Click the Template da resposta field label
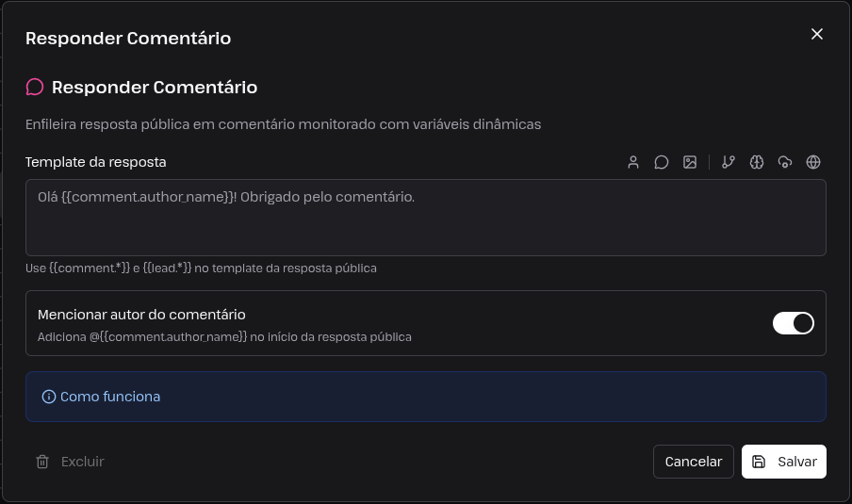 [x=95, y=162]
